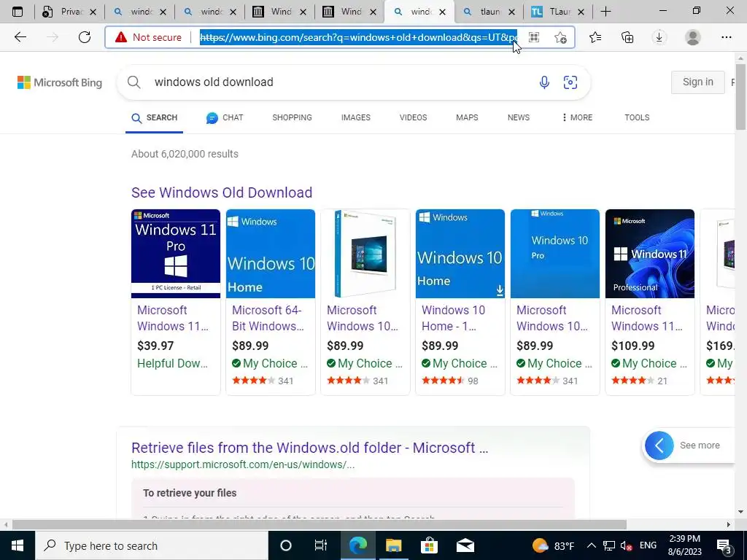Image resolution: width=747 pixels, height=560 pixels.
Task: Open Windows 10 Home - 1... product link
Action: point(454,318)
